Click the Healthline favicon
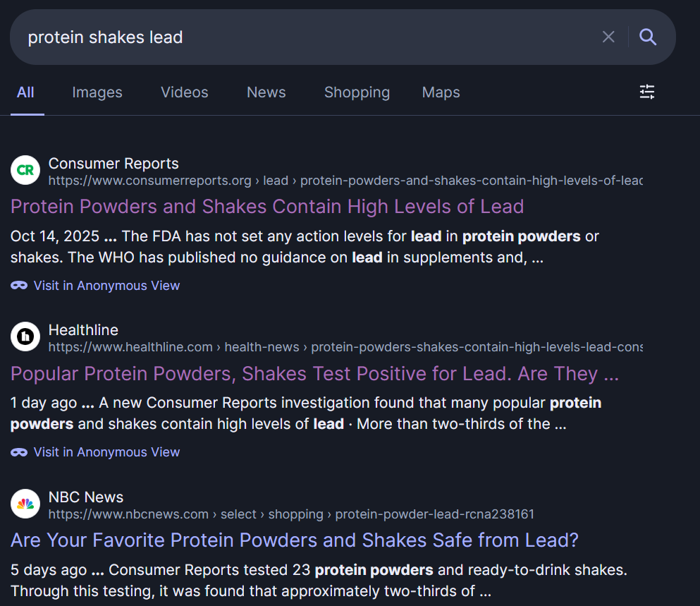The width and height of the screenshot is (700, 606). click(x=25, y=337)
